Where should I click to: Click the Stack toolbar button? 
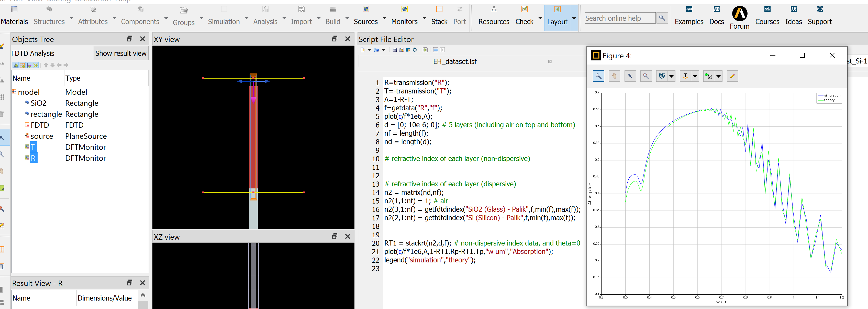(439, 16)
